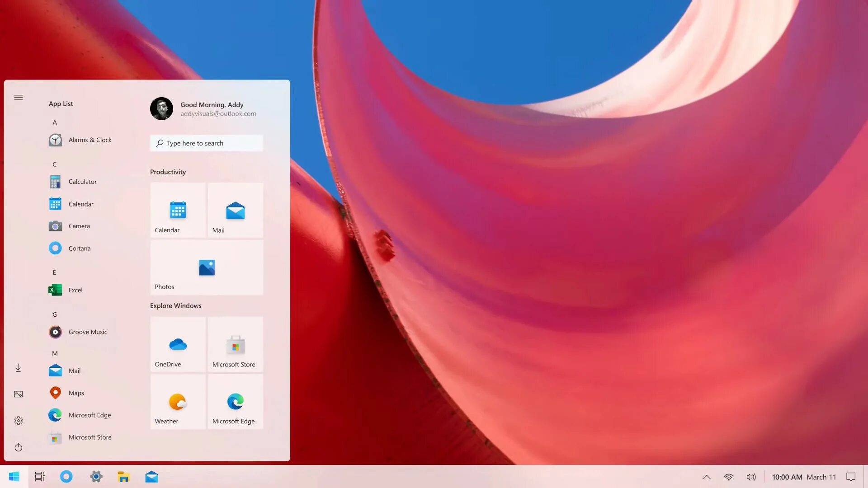Click the Type here to search box

point(207,143)
